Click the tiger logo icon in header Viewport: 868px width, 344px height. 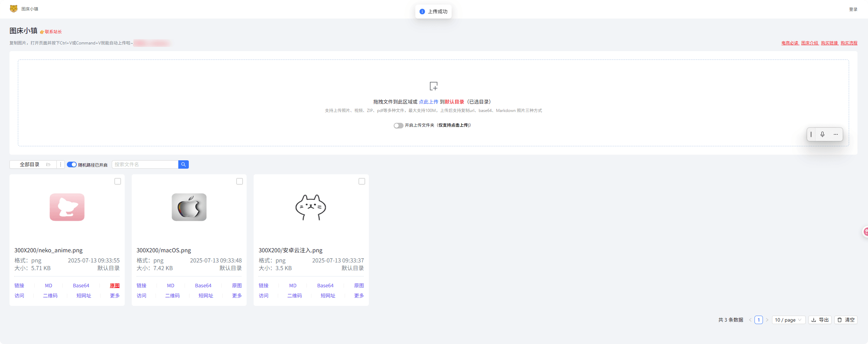tap(14, 9)
